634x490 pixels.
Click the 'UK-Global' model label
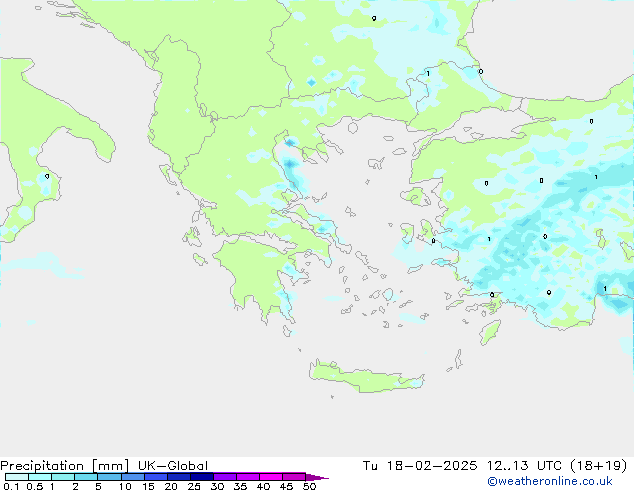pos(173,466)
